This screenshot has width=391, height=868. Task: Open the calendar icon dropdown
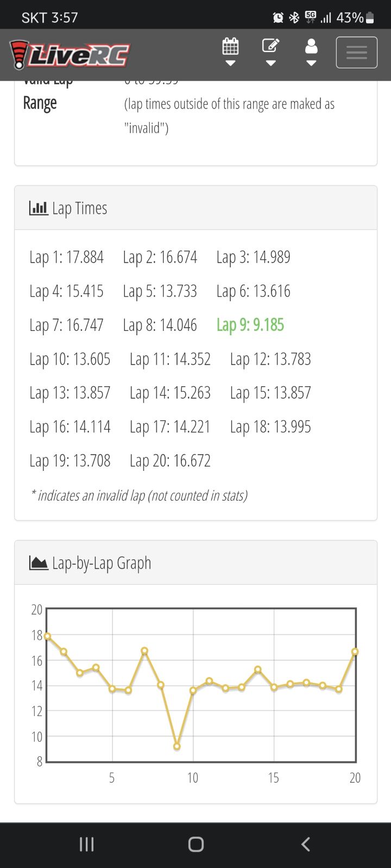click(230, 52)
